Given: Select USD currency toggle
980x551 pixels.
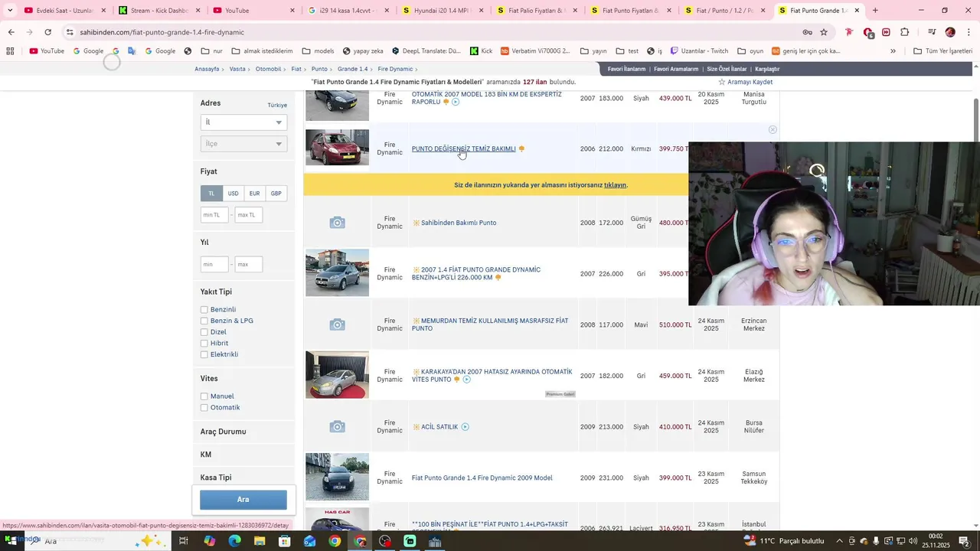Looking at the screenshot, I should tap(233, 194).
